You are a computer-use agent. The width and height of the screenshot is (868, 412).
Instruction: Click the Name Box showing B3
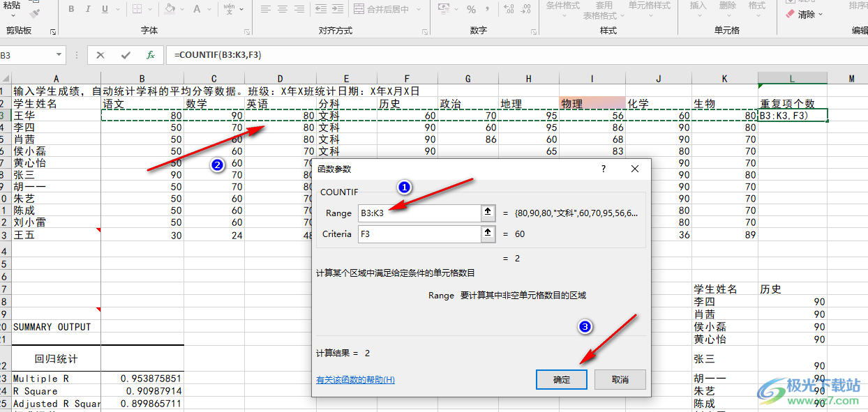25,55
